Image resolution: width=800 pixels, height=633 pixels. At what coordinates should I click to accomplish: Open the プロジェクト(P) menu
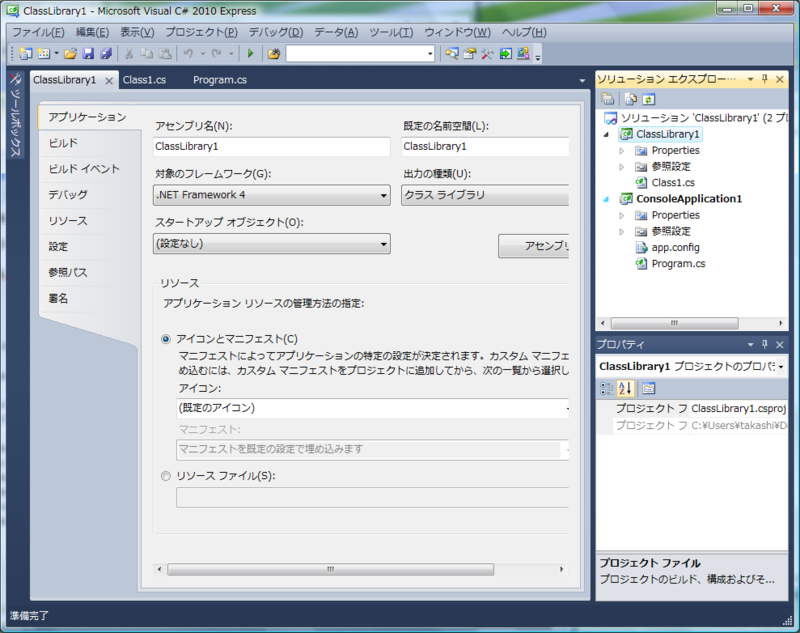coord(202,33)
